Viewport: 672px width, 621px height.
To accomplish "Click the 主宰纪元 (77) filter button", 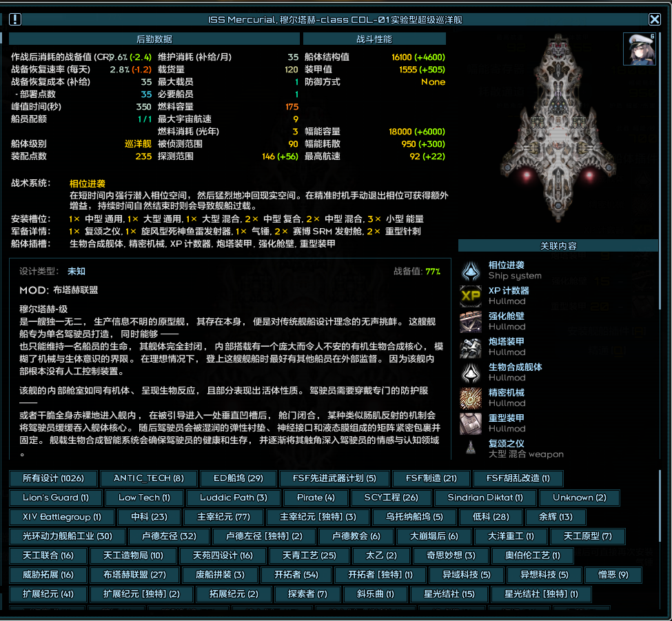I will click(x=223, y=517).
